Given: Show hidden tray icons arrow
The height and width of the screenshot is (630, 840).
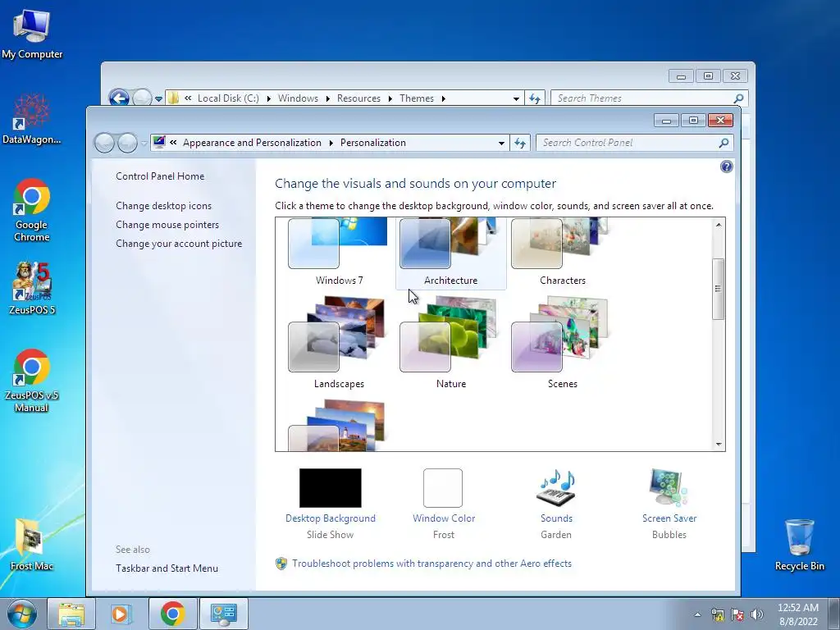Looking at the screenshot, I should [697, 615].
